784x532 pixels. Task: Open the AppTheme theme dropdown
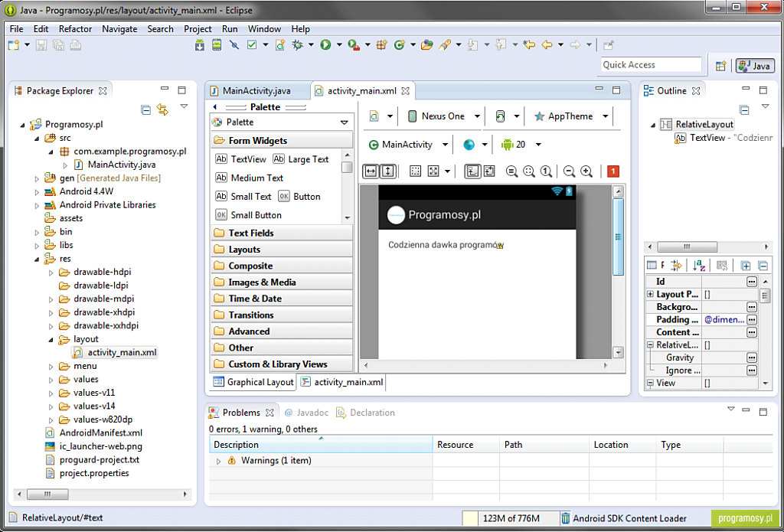point(571,116)
